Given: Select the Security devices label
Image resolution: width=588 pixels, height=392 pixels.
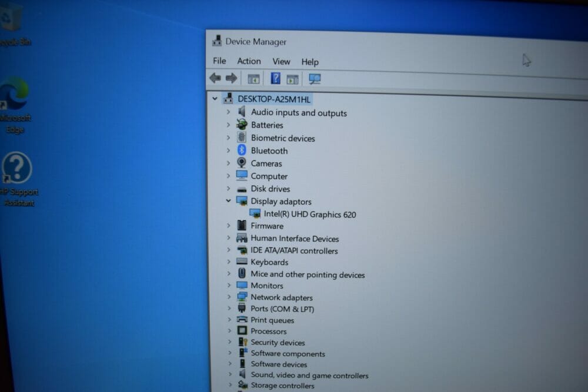Looking at the screenshot, I should coord(278,342).
